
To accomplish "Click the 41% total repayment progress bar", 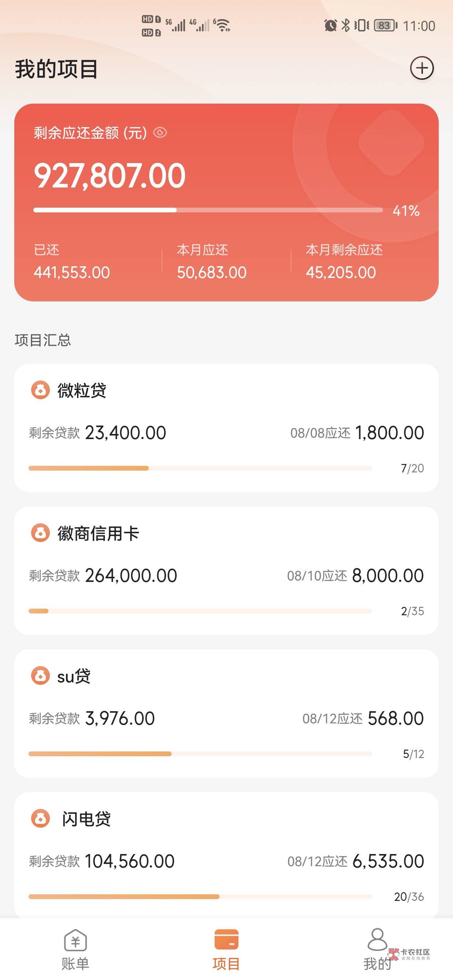I will 208,210.
